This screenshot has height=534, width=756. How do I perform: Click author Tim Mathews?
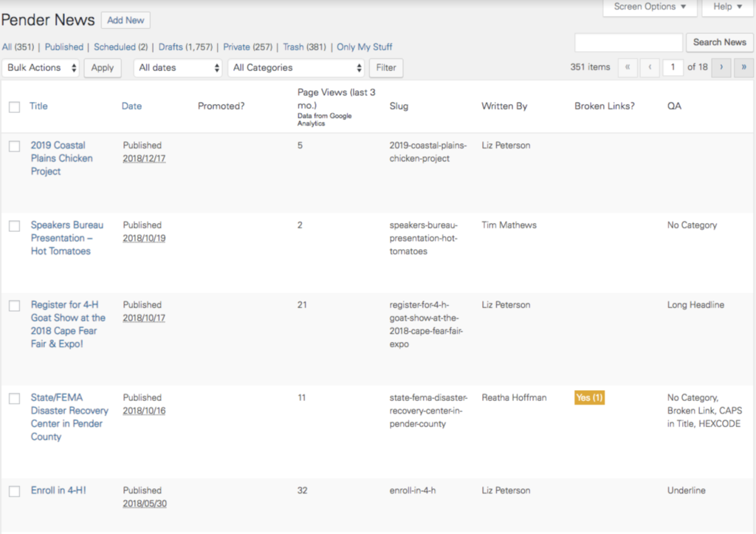pyautogui.click(x=509, y=225)
